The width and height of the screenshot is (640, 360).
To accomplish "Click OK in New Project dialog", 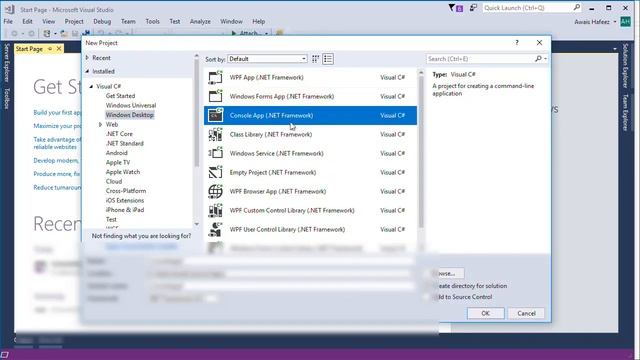I will 485,313.
